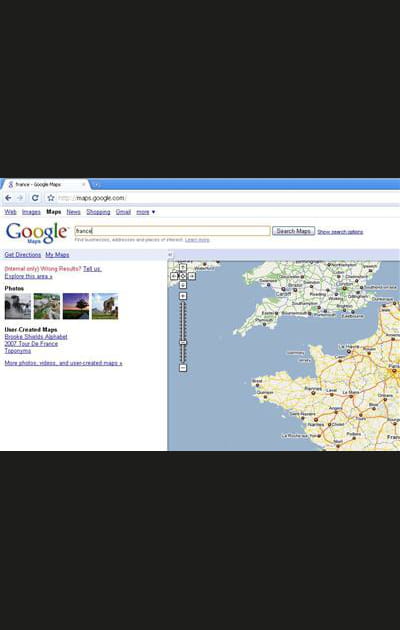Zoom in with the plus button
Image resolution: width=400 pixels, height=630 pixels.
[183, 296]
